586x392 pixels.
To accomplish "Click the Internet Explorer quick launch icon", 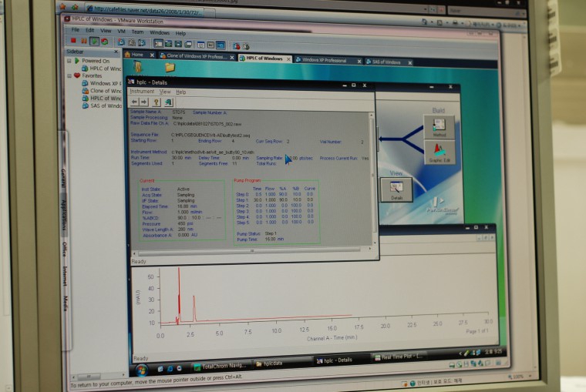I will tap(170, 368).
